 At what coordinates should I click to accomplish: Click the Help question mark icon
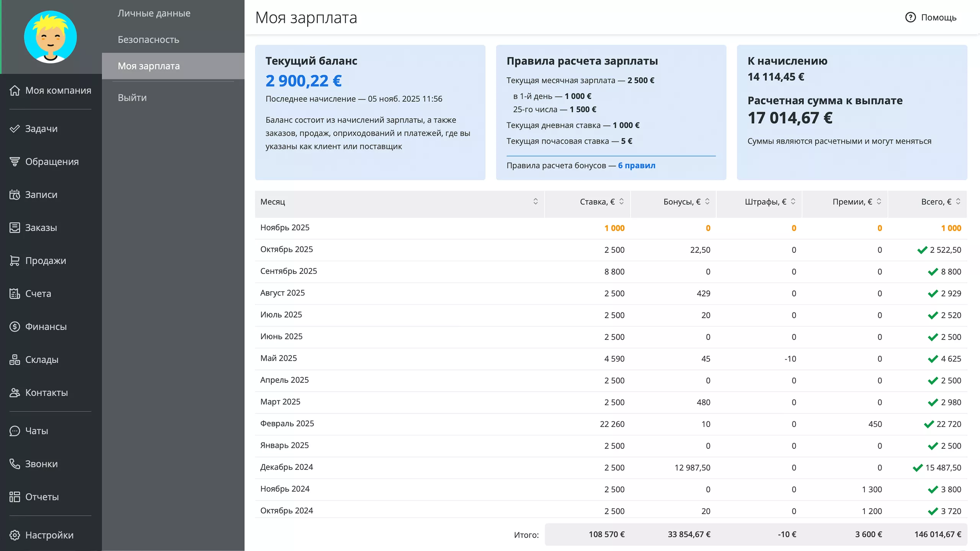click(910, 17)
